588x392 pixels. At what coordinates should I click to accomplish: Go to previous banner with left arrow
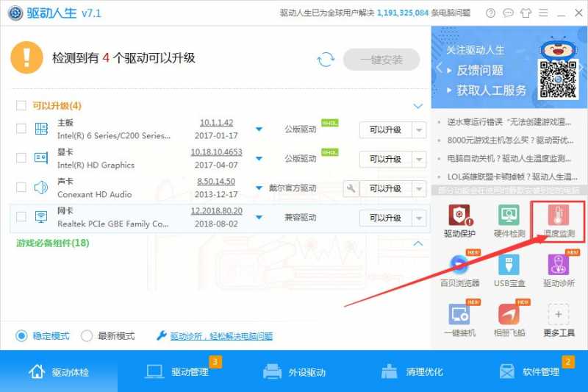[439, 68]
